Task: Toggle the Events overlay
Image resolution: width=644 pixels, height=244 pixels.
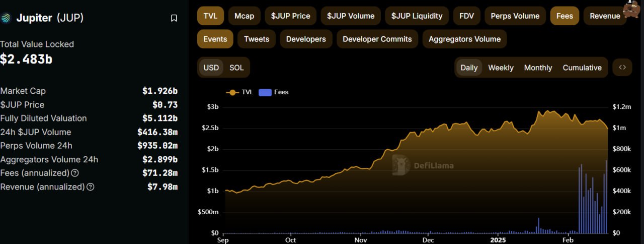Action: tap(215, 39)
